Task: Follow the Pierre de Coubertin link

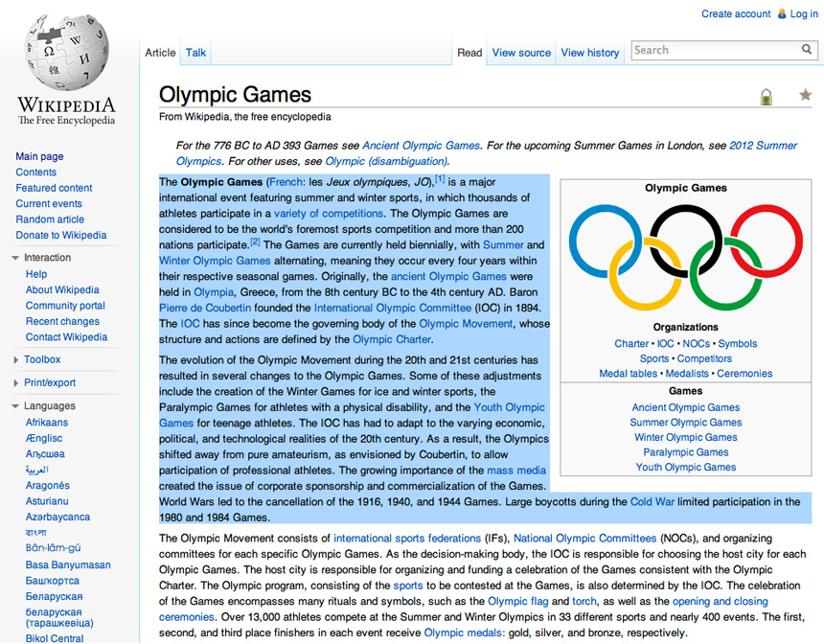Action: point(205,308)
